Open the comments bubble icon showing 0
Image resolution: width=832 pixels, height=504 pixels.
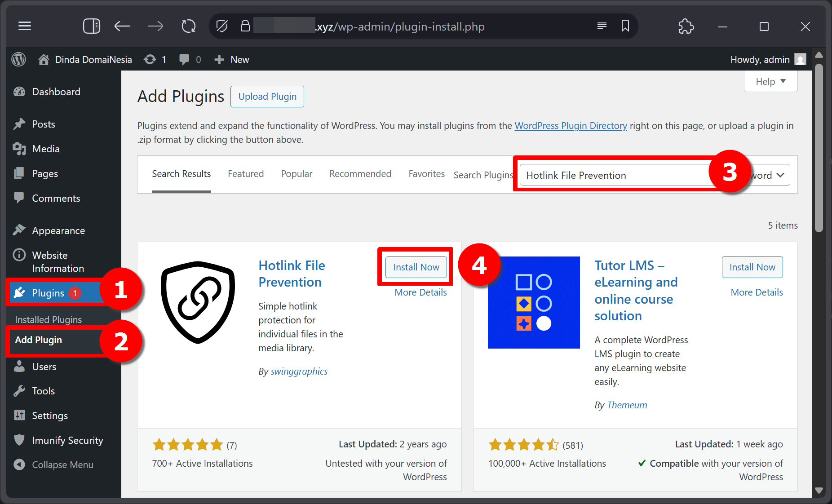pyautogui.click(x=190, y=59)
